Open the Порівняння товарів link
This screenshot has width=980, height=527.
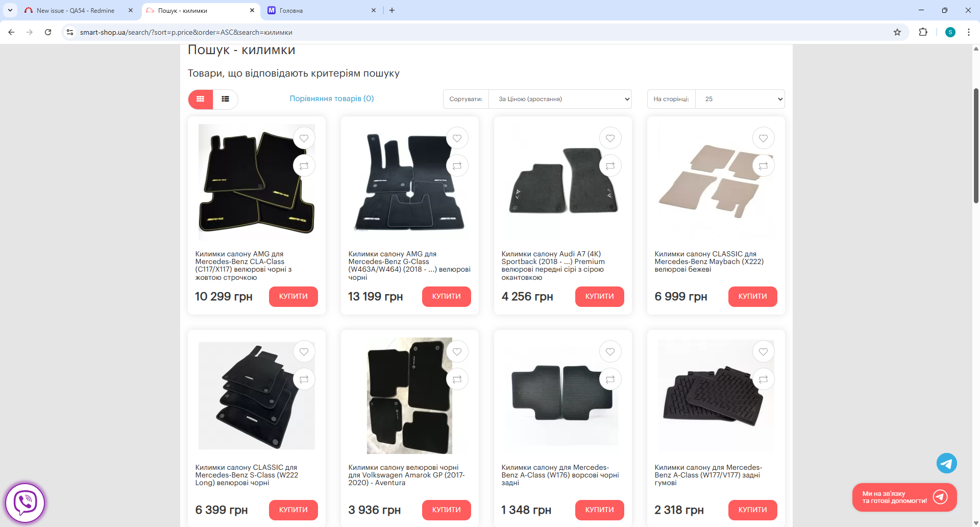coord(332,99)
